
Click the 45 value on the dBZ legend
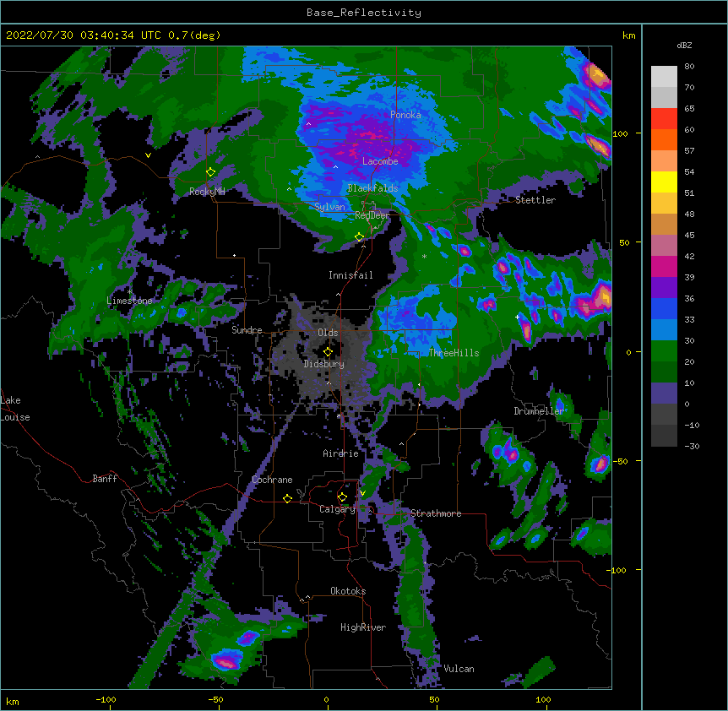(689, 236)
